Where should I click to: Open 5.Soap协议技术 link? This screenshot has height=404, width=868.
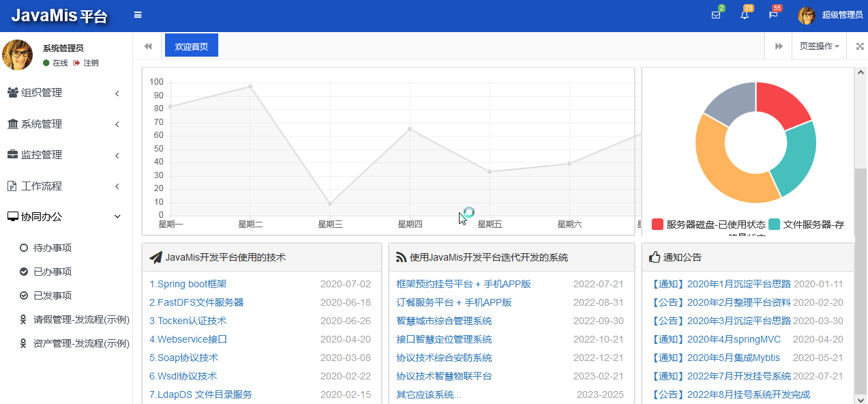pyautogui.click(x=184, y=358)
